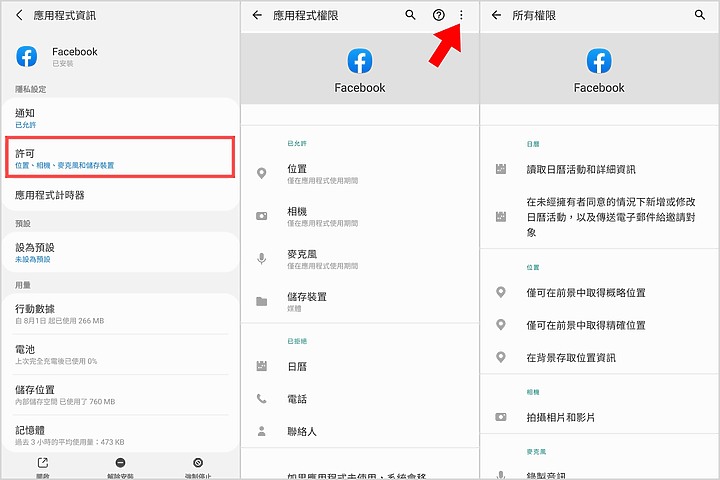
Task: Tap the open app icon at bottom
Action: (43, 463)
